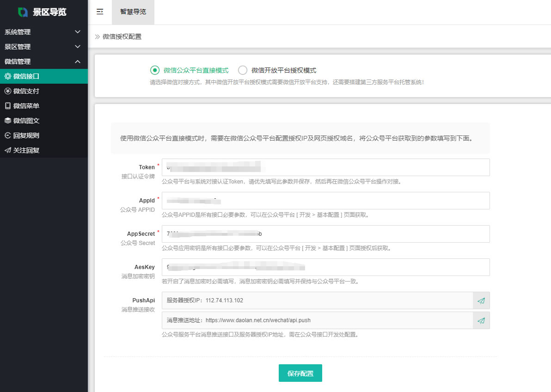Click the sidebar collapse hamburger icon

point(100,12)
